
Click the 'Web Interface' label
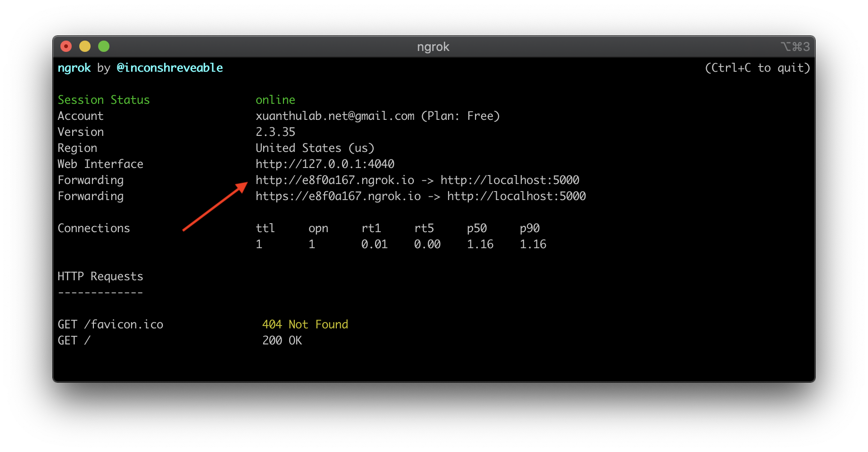click(x=100, y=164)
